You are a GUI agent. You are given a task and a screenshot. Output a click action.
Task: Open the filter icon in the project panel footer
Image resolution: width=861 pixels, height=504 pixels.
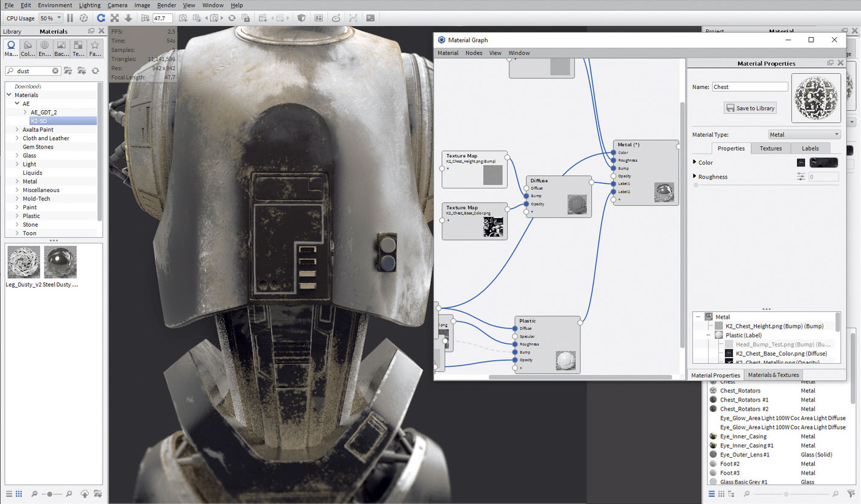pos(851,493)
